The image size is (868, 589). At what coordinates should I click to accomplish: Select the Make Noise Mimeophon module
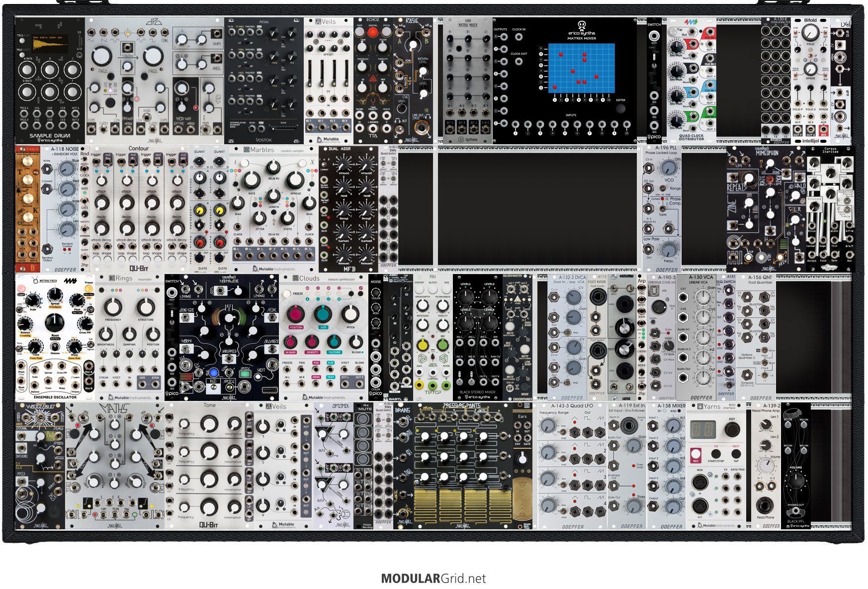(766, 209)
